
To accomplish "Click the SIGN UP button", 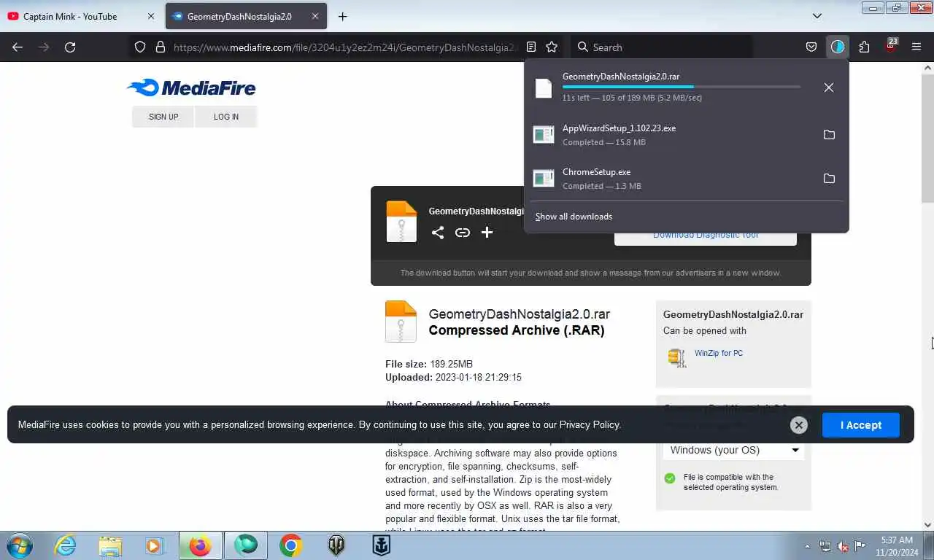I will (x=163, y=117).
